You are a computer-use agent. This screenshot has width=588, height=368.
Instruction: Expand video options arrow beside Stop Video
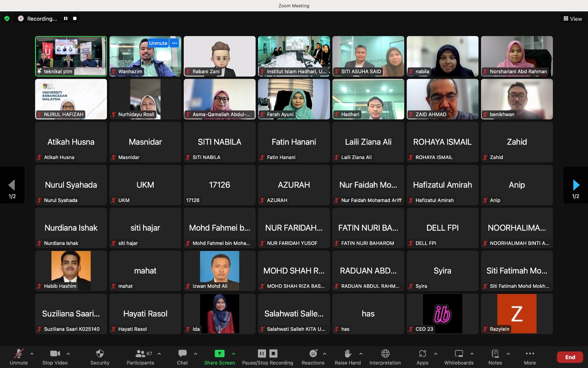tap(68, 354)
